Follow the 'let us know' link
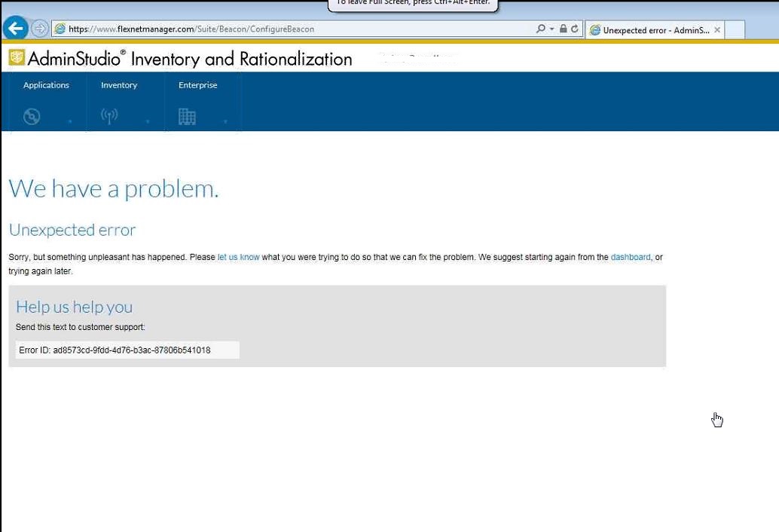 (239, 257)
